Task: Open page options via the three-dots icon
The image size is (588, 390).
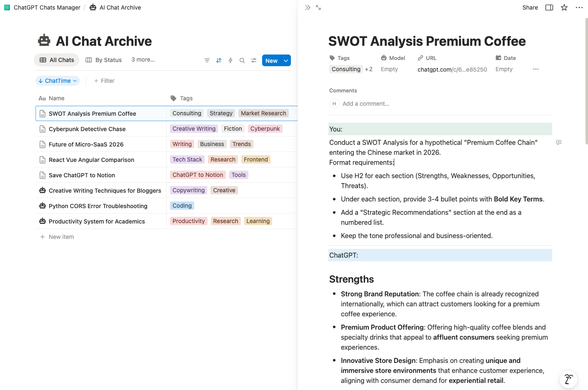Action: click(x=579, y=7)
